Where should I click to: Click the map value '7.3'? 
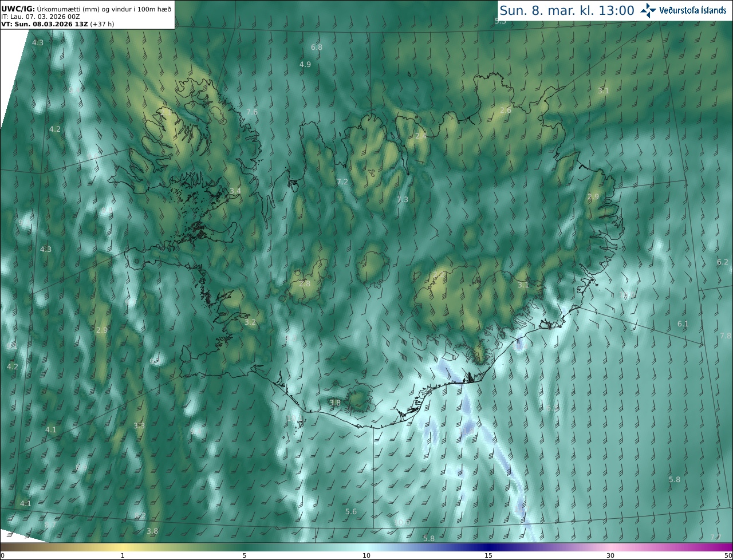click(403, 199)
